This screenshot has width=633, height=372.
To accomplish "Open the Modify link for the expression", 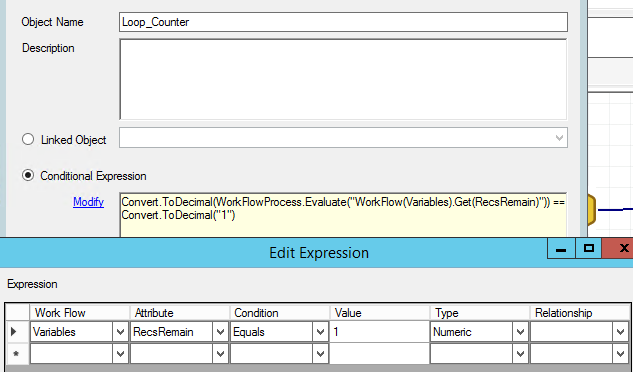I will (x=88, y=202).
